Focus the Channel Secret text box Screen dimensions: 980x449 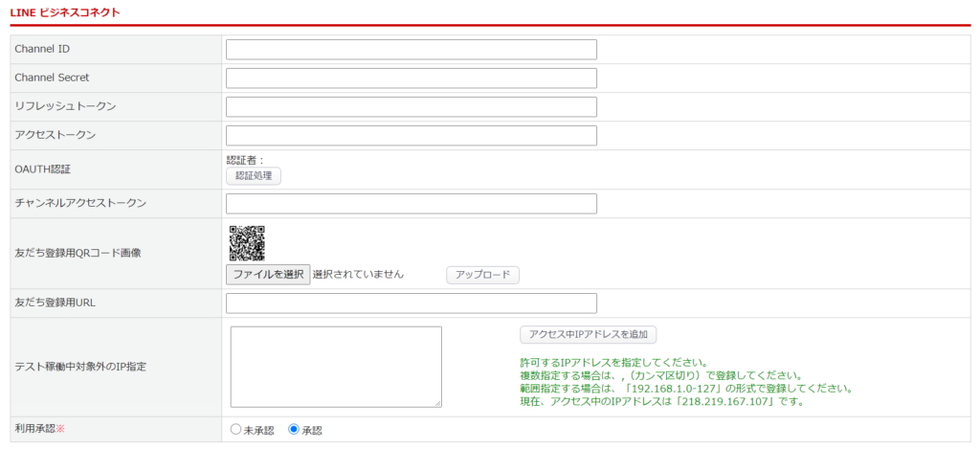tap(412, 79)
